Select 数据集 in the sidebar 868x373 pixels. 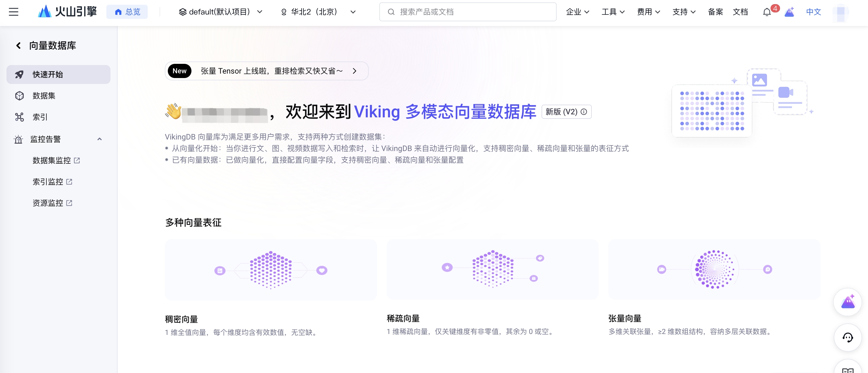(x=44, y=96)
